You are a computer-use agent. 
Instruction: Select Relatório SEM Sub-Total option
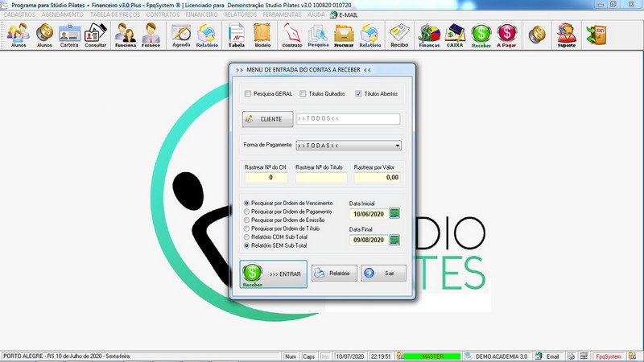(246, 245)
